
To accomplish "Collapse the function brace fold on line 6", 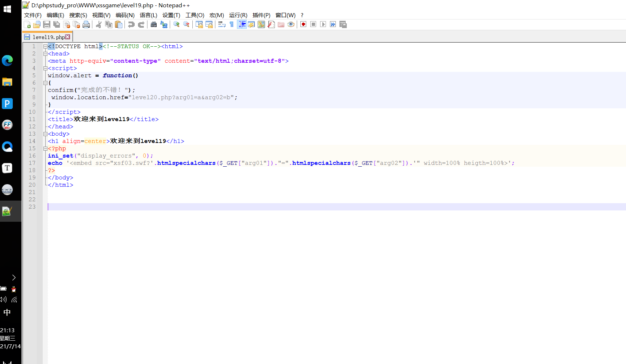I will (45, 83).
